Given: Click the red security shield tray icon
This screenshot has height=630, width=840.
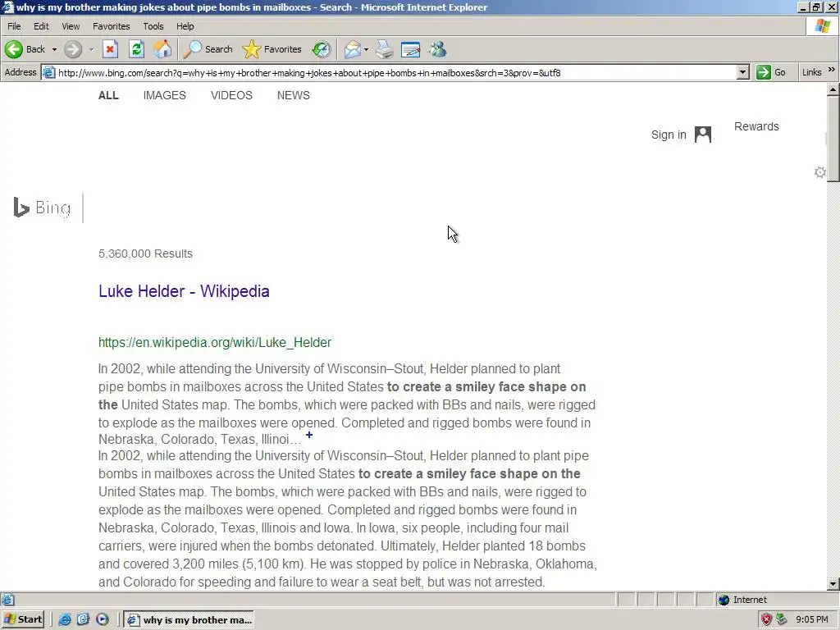Looking at the screenshot, I should [767, 620].
